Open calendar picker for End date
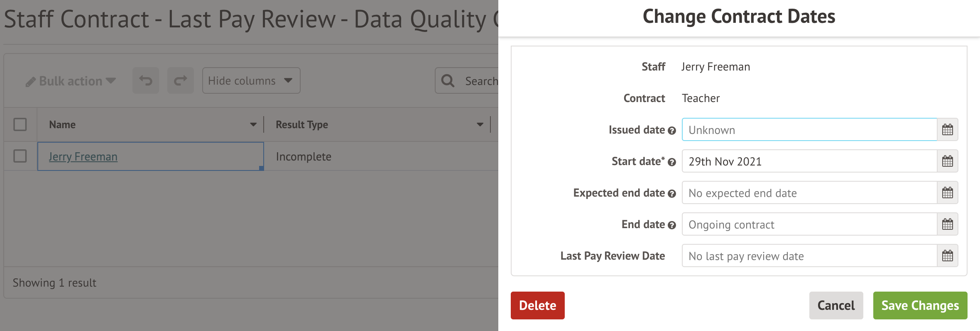980x331 pixels. pyautogui.click(x=947, y=224)
